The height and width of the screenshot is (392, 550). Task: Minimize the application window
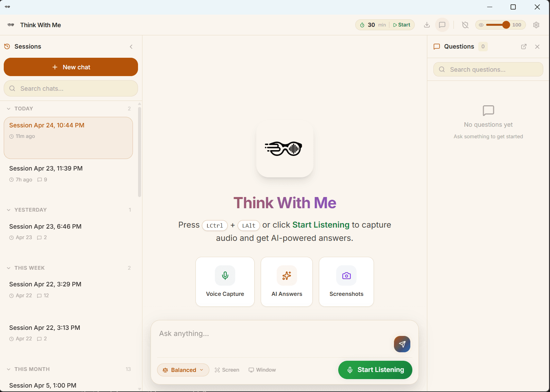490,7
